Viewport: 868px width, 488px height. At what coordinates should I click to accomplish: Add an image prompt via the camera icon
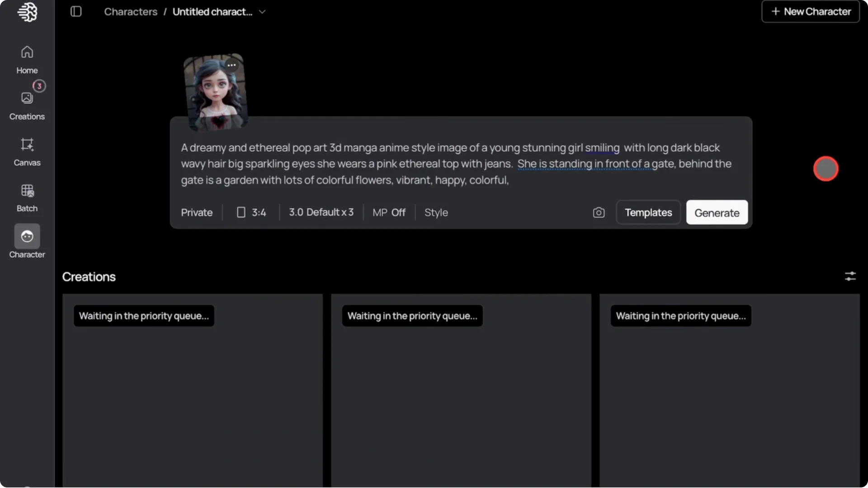(599, 212)
